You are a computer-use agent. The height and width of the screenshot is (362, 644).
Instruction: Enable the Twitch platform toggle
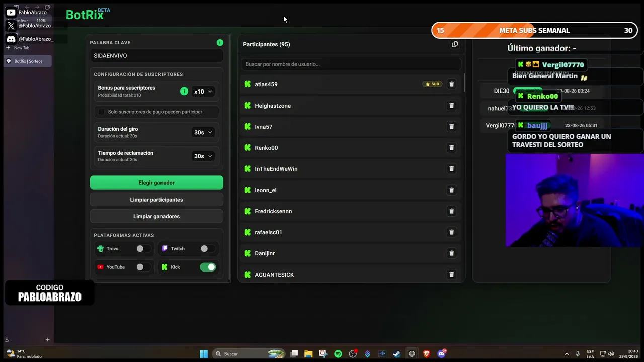(x=207, y=249)
